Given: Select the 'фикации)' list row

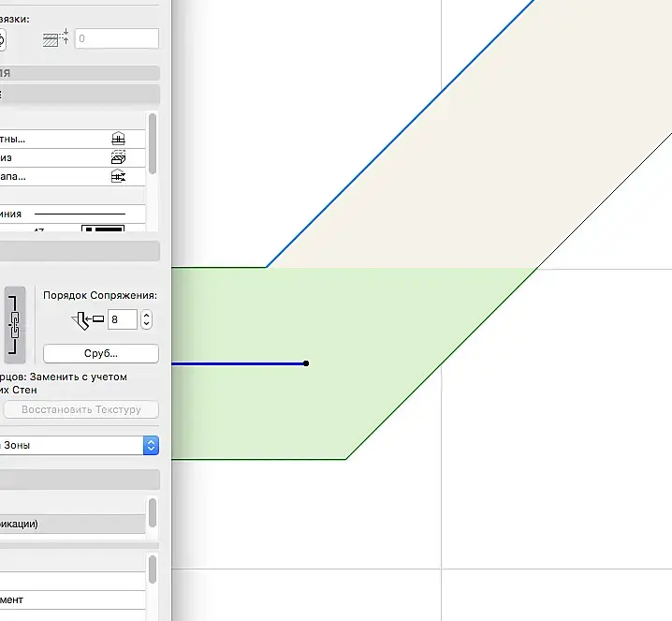Looking at the screenshot, I should [x=72, y=525].
